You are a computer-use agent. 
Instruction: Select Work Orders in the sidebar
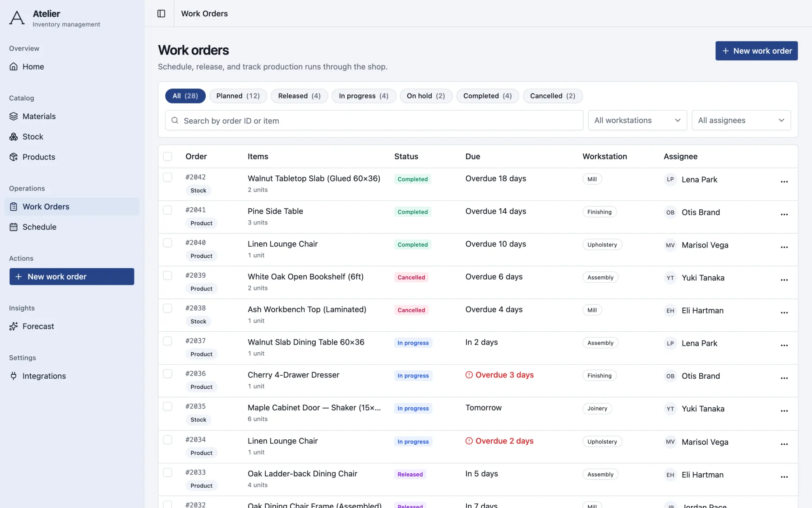click(x=72, y=206)
